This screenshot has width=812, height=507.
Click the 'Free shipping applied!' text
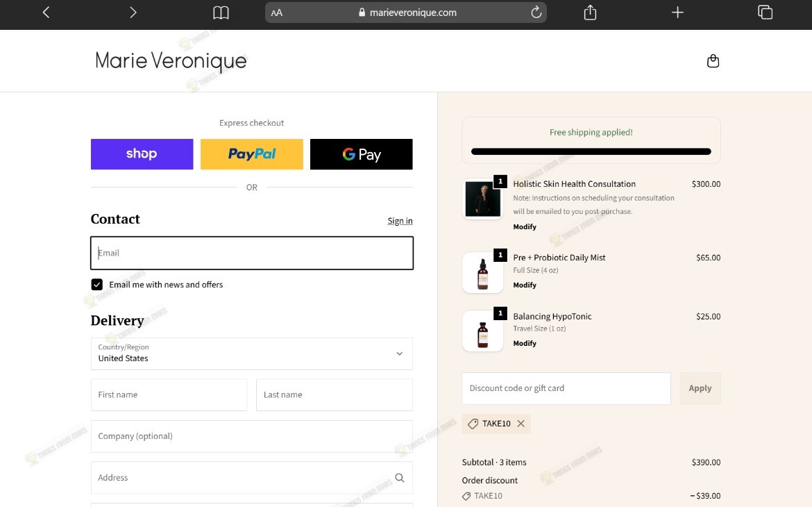pyautogui.click(x=591, y=132)
